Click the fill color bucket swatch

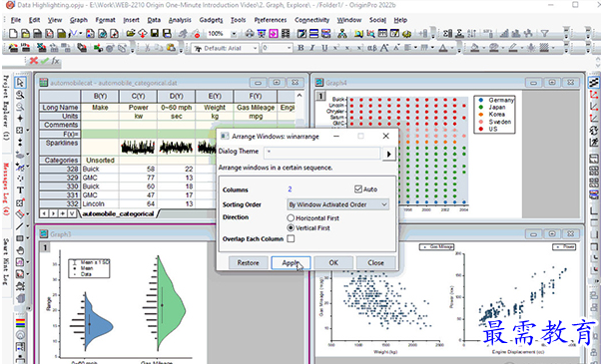(x=475, y=48)
